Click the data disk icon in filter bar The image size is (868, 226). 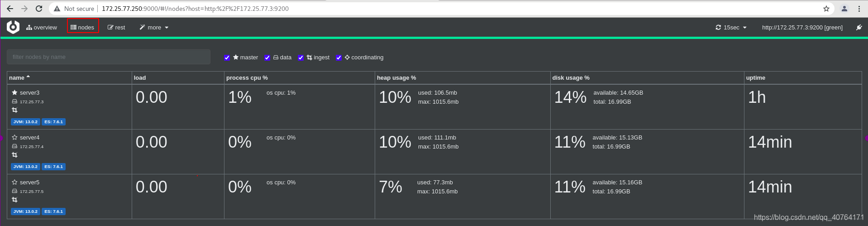[x=276, y=58]
